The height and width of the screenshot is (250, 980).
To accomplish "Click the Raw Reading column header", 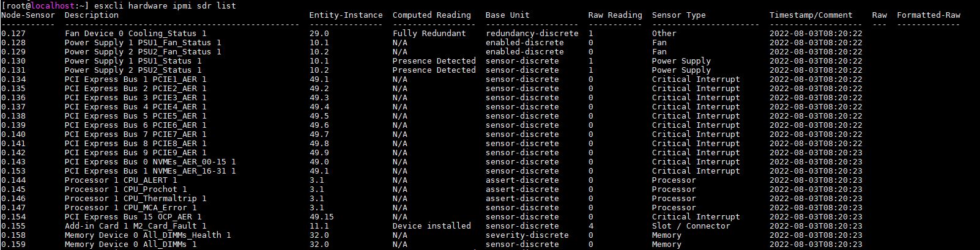I will coord(615,15).
